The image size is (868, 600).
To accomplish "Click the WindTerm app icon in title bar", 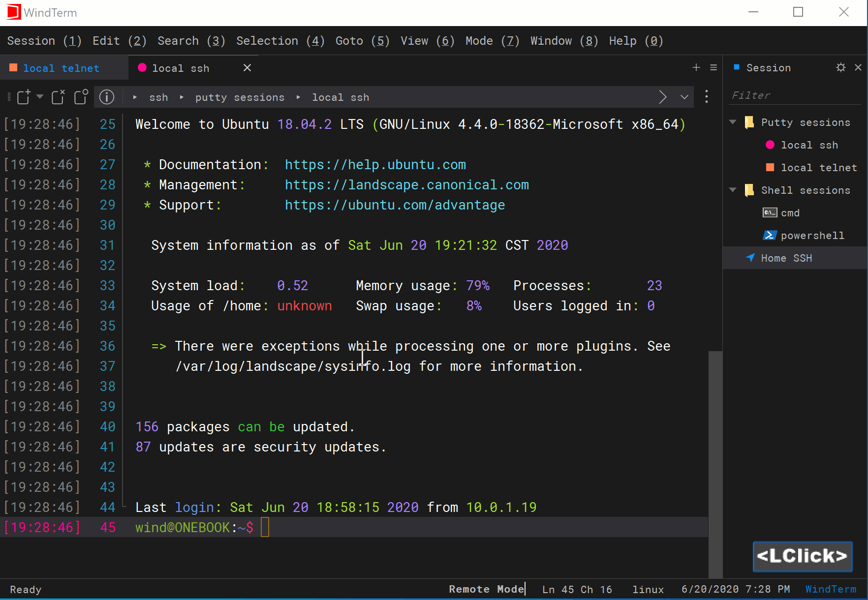I will point(13,12).
